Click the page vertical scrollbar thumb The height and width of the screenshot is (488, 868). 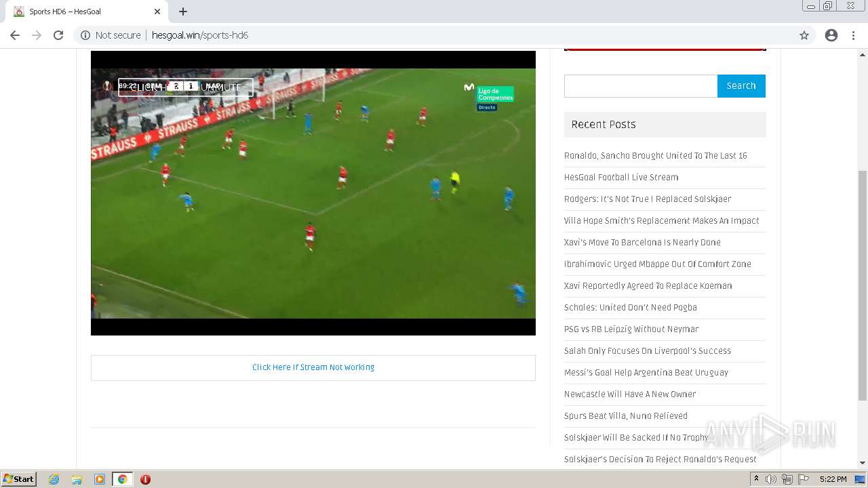tap(863, 285)
